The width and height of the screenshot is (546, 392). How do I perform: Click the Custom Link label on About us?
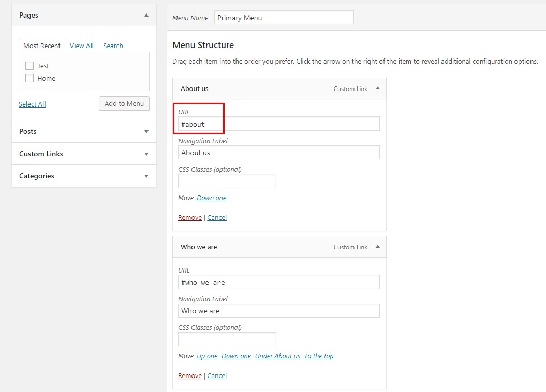click(x=350, y=89)
